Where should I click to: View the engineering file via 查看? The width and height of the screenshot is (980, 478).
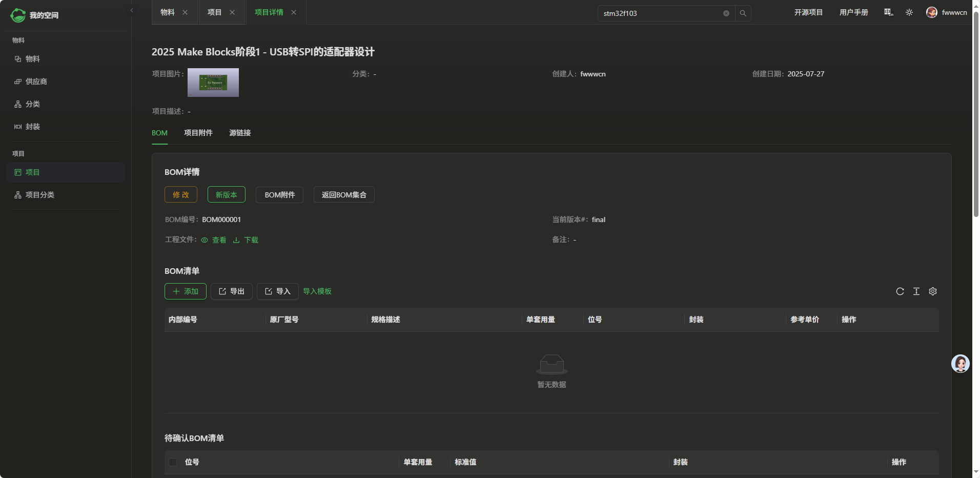pyautogui.click(x=214, y=240)
